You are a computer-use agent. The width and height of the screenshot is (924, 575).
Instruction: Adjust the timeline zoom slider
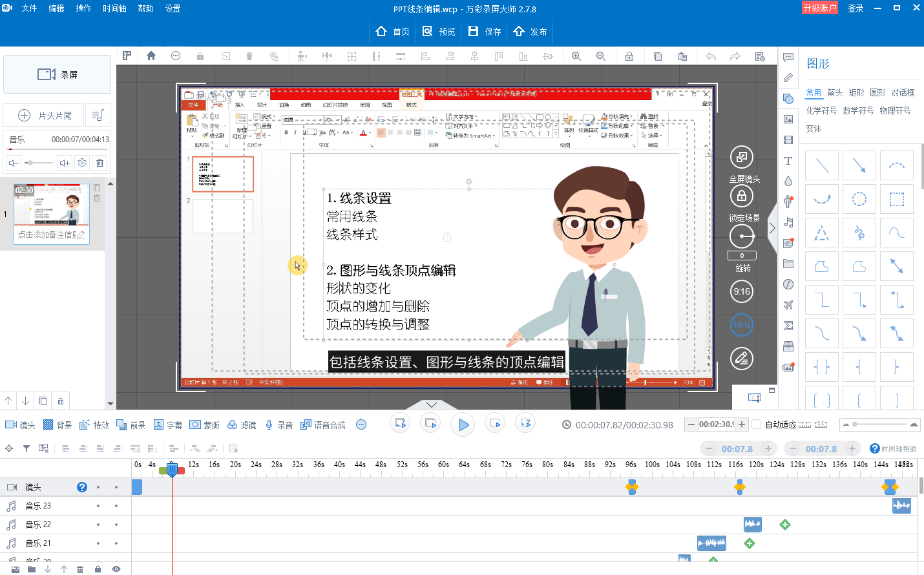tap(879, 424)
